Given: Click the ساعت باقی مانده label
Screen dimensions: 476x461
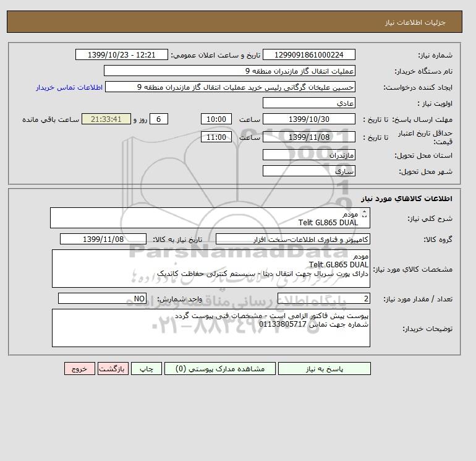Looking at the screenshot, I should (x=51, y=119).
